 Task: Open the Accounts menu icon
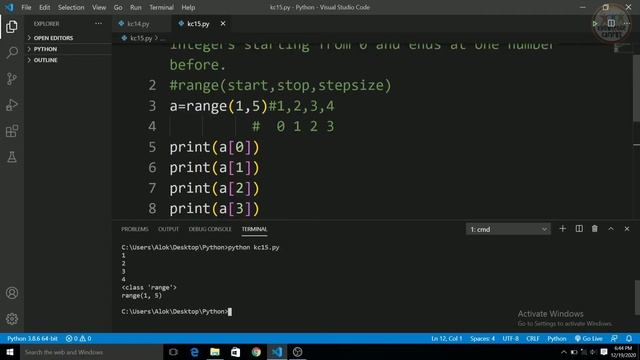click(x=12, y=293)
